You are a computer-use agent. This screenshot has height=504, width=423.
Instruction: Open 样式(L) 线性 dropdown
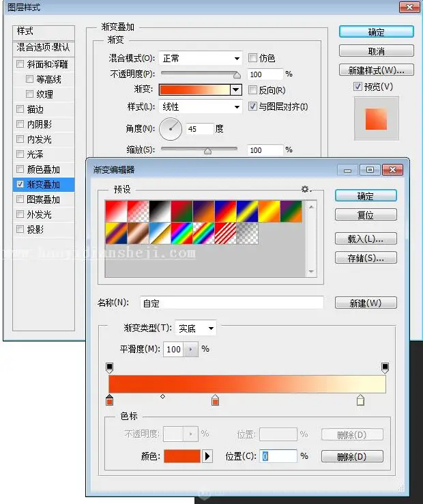point(201,107)
